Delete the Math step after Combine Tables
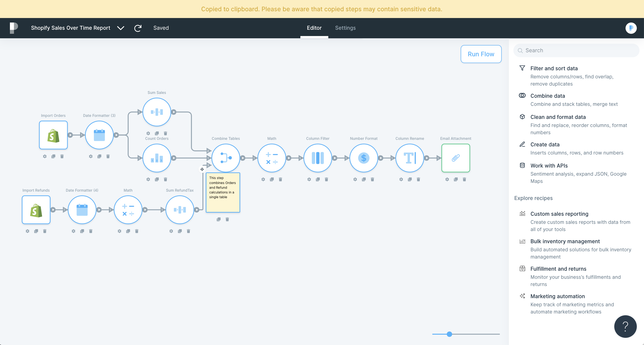 tap(281, 179)
